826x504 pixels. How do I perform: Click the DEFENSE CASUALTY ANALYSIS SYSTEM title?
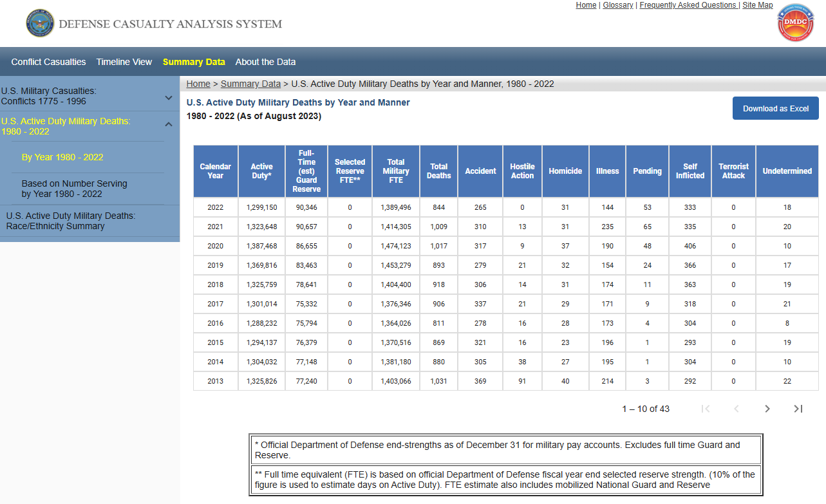[x=170, y=24]
